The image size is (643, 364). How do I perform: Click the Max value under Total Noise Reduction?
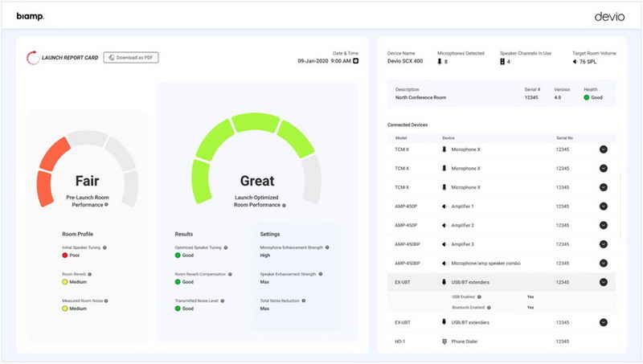[264, 309]
